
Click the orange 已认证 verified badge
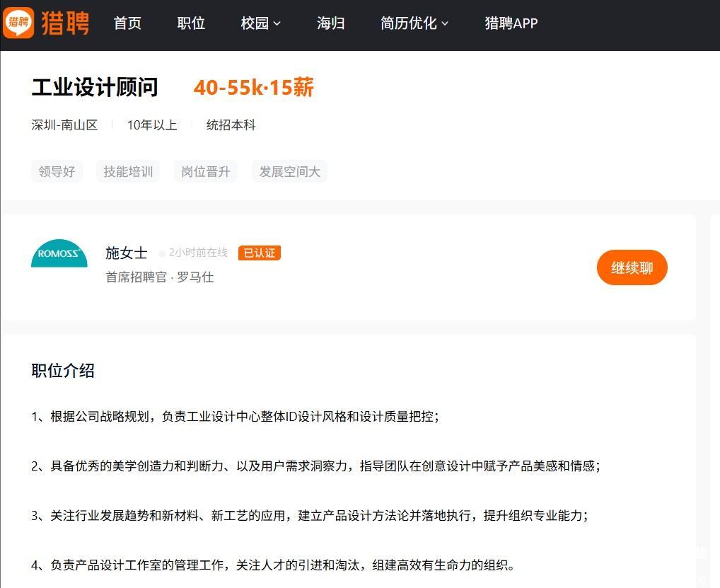coord(259,253)
